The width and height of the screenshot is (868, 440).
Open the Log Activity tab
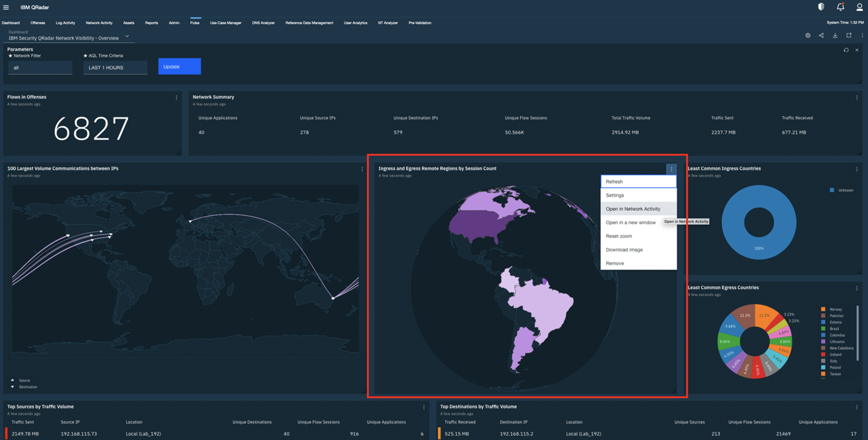pyautogui.click(x=65, y=23)
